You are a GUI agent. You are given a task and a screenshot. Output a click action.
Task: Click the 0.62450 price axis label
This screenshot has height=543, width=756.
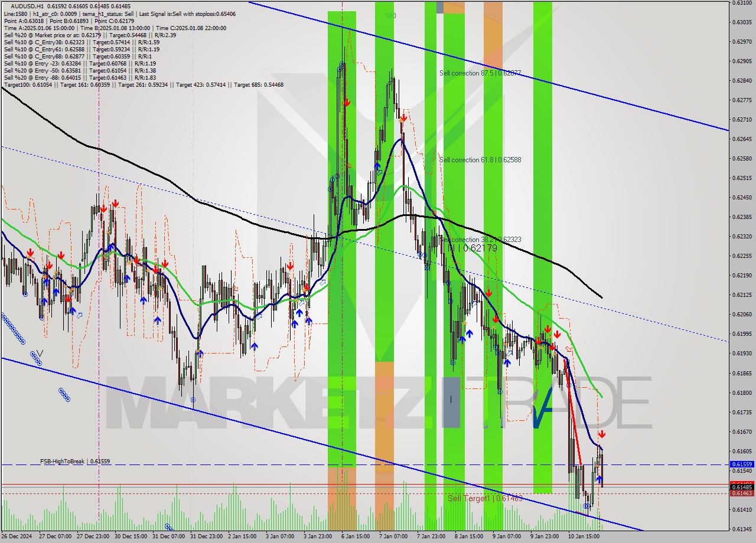(741, 198)
